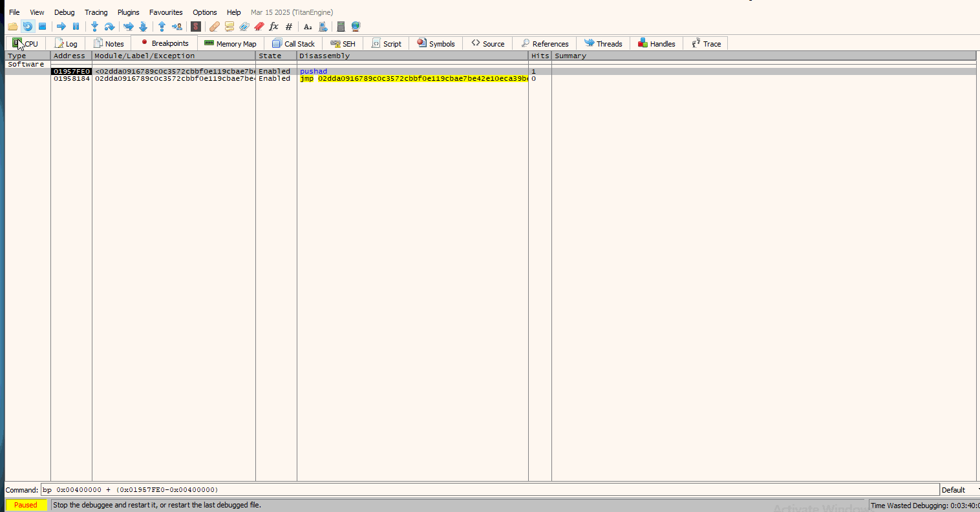Open the Bookmarks red icon
Image resolution: width=980 pixels, height=512 pixels.
(x=259, y=27)
